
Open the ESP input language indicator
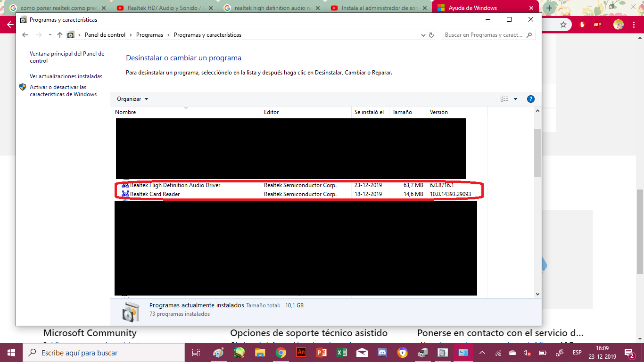pyautogui.click(x=577, y=353)
